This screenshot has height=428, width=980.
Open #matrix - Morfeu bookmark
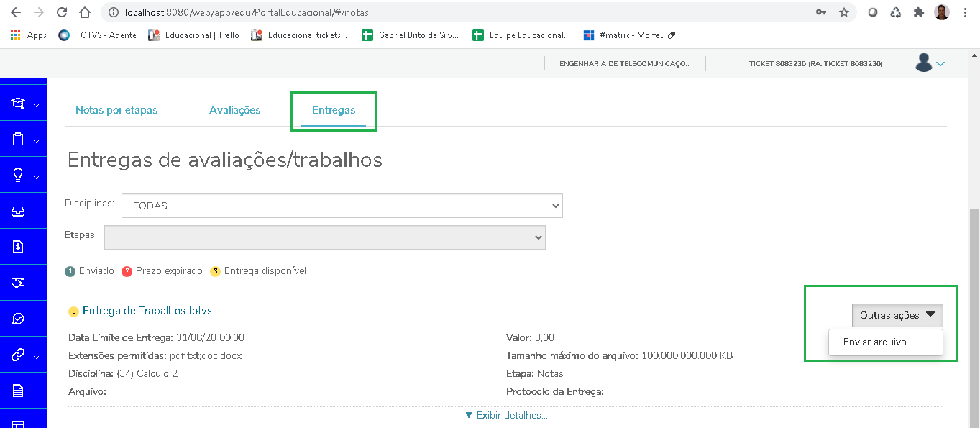click(630, 35)
